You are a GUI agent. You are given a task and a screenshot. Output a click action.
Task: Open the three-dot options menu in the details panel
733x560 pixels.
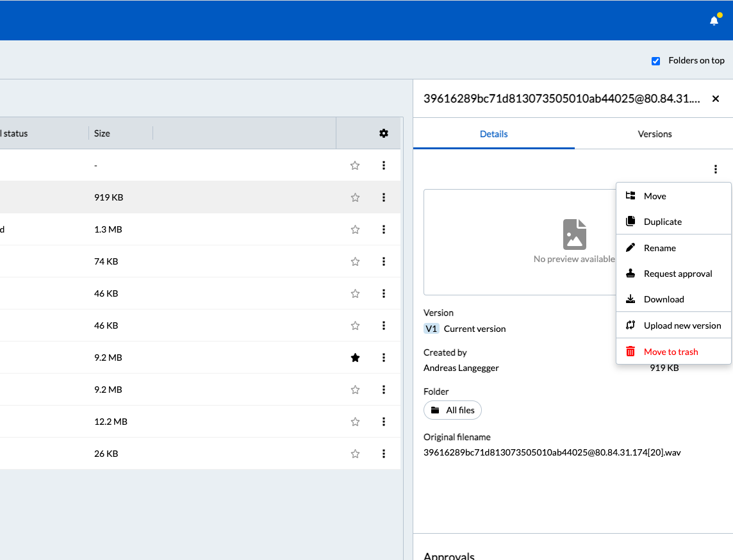click(715, 169)
